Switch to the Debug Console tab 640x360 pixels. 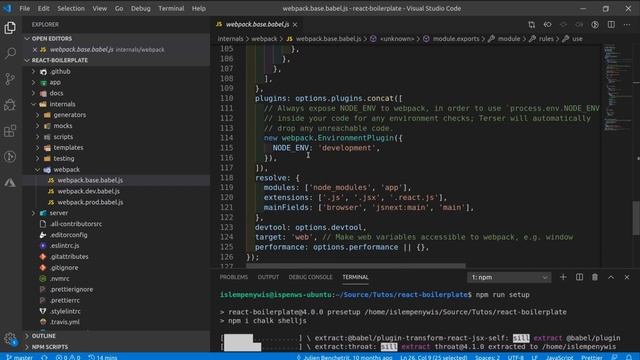tap(310, 277)
